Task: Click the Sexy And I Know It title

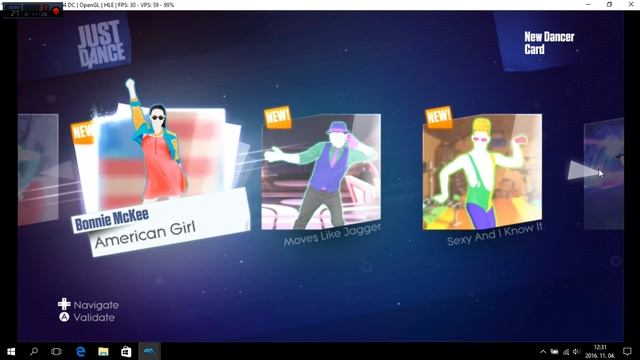Action: (x=494, y=234)
